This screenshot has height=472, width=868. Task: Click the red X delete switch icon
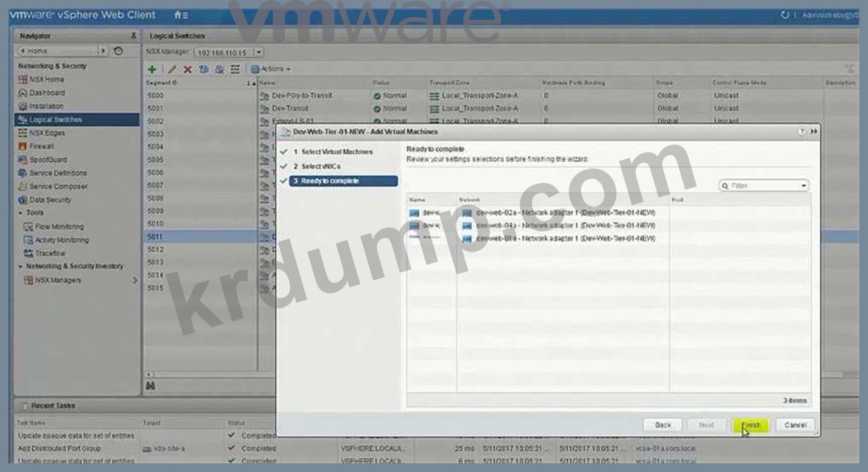point(187,69)
